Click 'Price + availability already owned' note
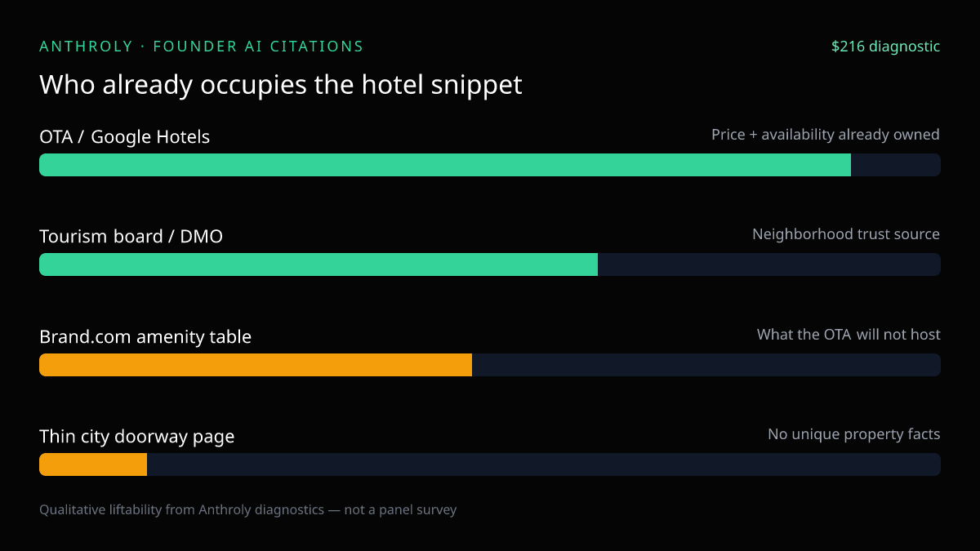The image size is (980, 551). pyautogui.click(x=826, y=135)
